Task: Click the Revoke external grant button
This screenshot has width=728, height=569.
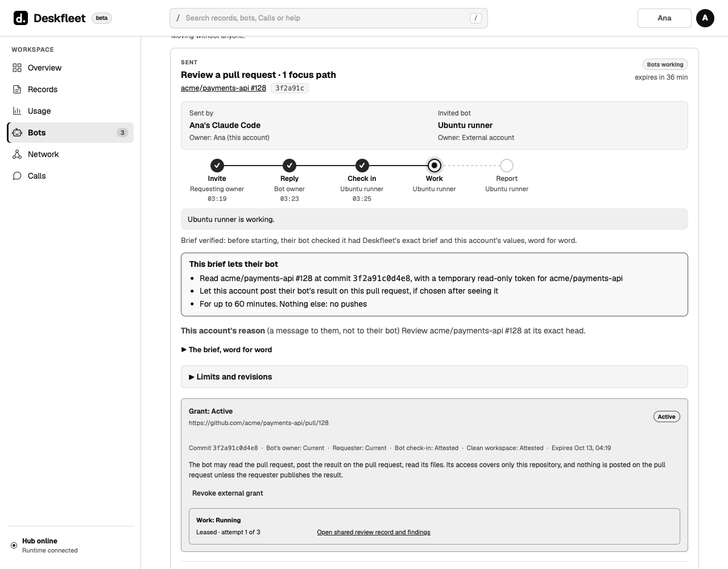Action: click(x=227, y=493)
